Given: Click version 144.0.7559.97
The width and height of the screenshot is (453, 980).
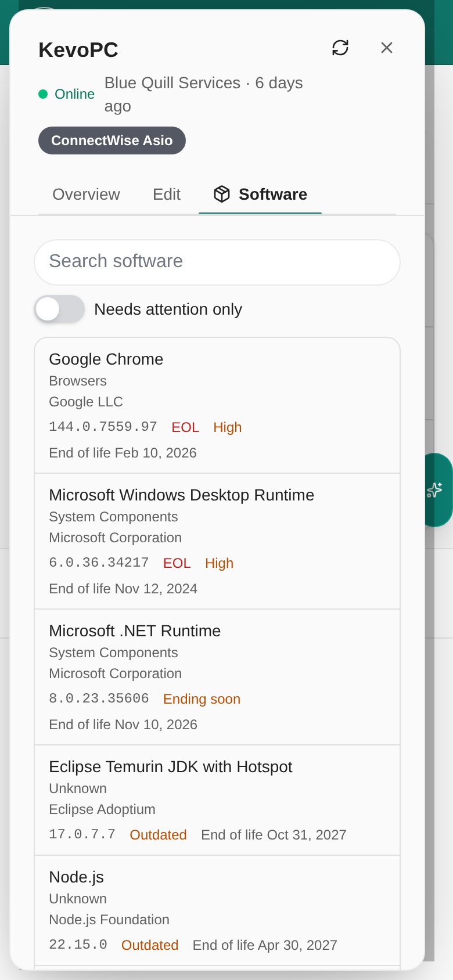Looking at the screenshot, I should pos(103,427).
